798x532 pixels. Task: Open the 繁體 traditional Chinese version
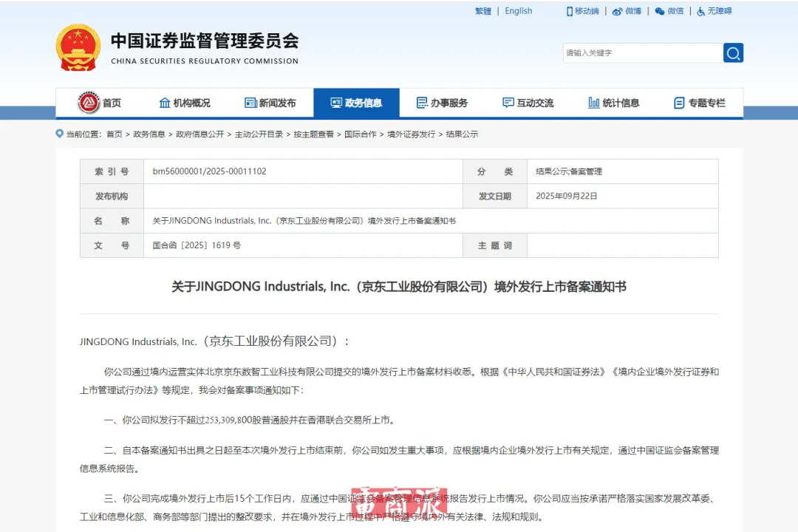482,10
